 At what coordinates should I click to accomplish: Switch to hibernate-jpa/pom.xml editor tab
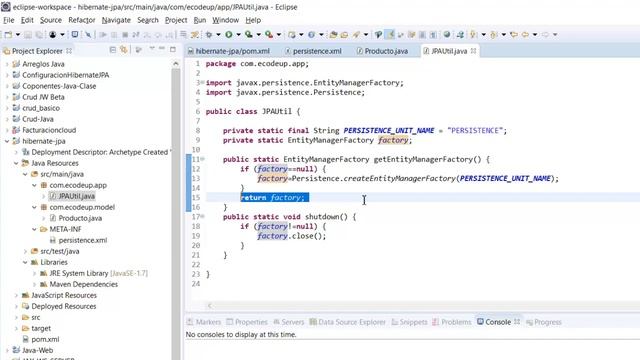(229, 51)
